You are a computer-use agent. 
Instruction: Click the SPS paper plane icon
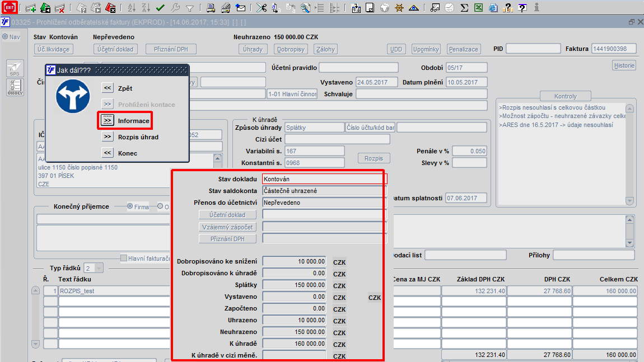tap(15, 68)
